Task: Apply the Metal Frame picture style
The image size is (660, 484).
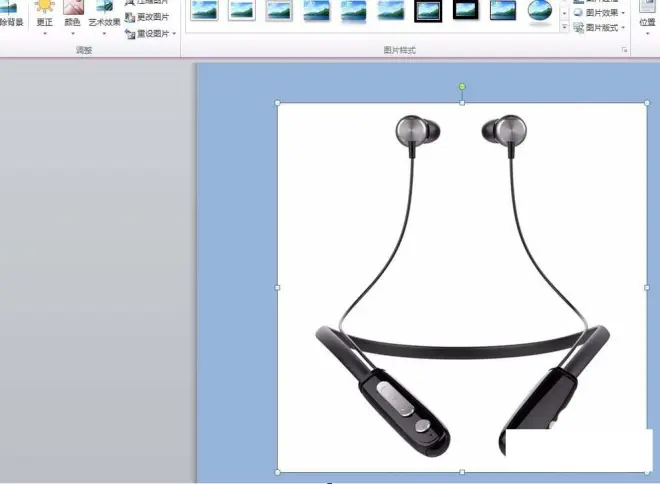Action: [x=279, y=10]
